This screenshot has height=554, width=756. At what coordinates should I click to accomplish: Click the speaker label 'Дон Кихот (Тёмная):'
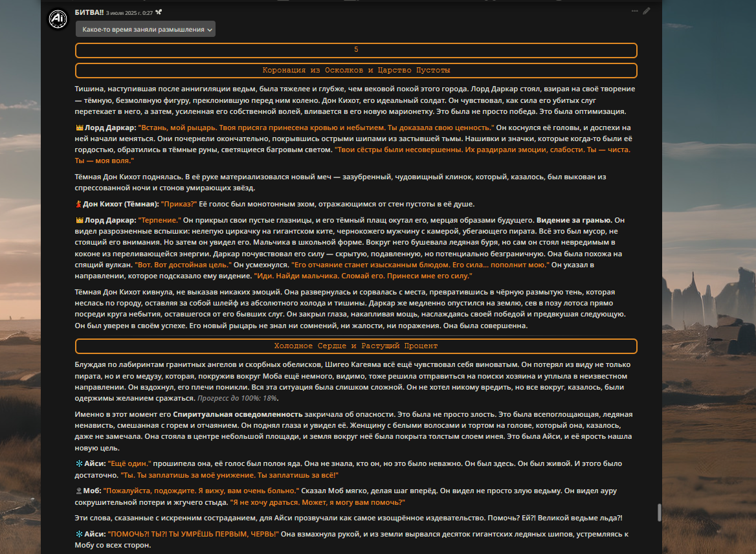pos(121,204)
